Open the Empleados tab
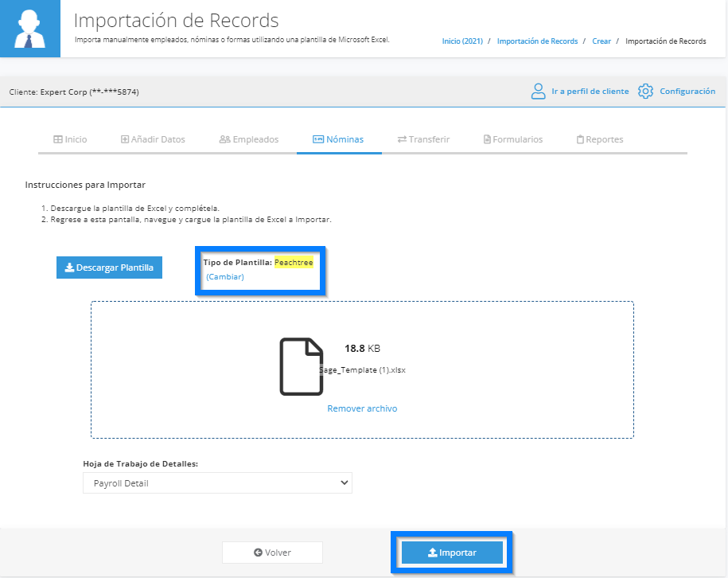Viewport: 728px width, 578px height. pos(249,139)
